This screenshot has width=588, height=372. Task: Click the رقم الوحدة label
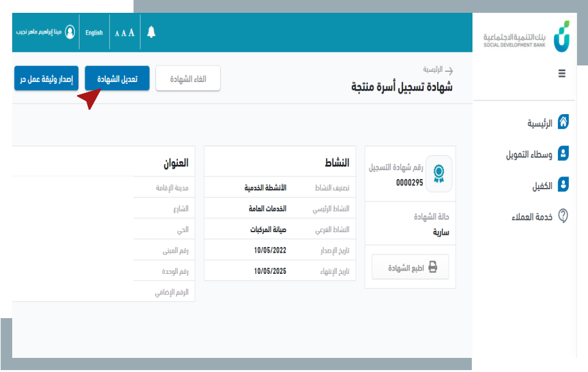pyautogui.click(x=175, y=271)
